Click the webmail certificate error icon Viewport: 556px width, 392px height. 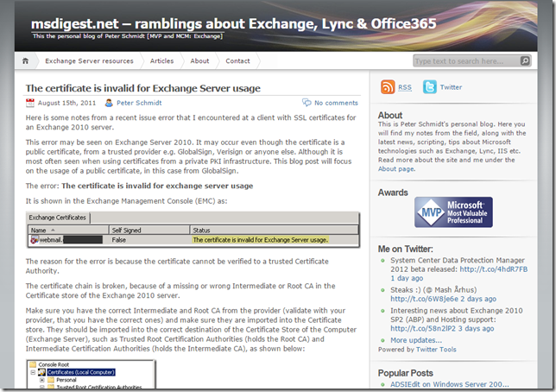tap(35, 240)
